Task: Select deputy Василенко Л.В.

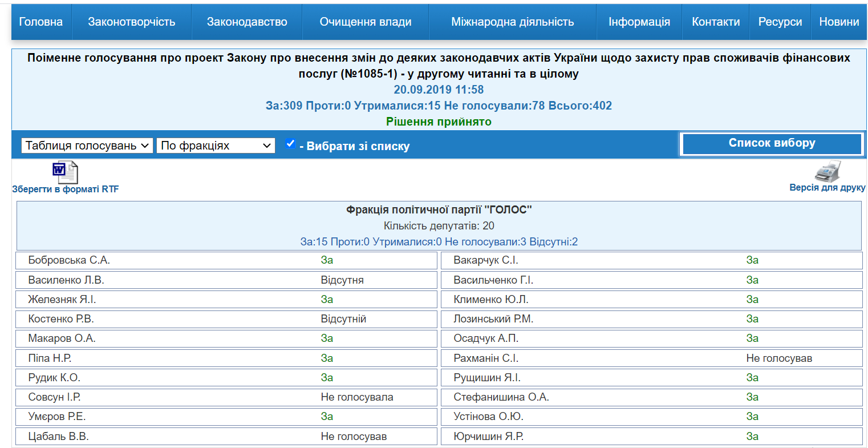Action: click(x=66, y=280)
